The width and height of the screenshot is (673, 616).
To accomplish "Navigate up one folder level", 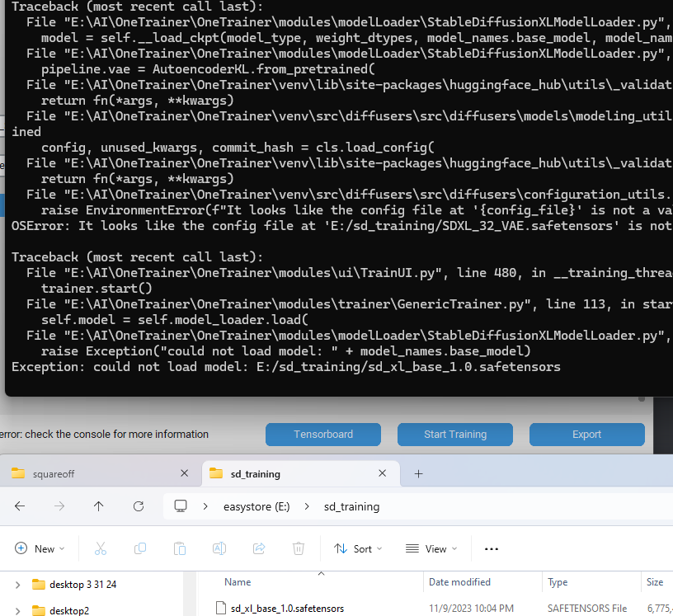I will pos(99,506).
